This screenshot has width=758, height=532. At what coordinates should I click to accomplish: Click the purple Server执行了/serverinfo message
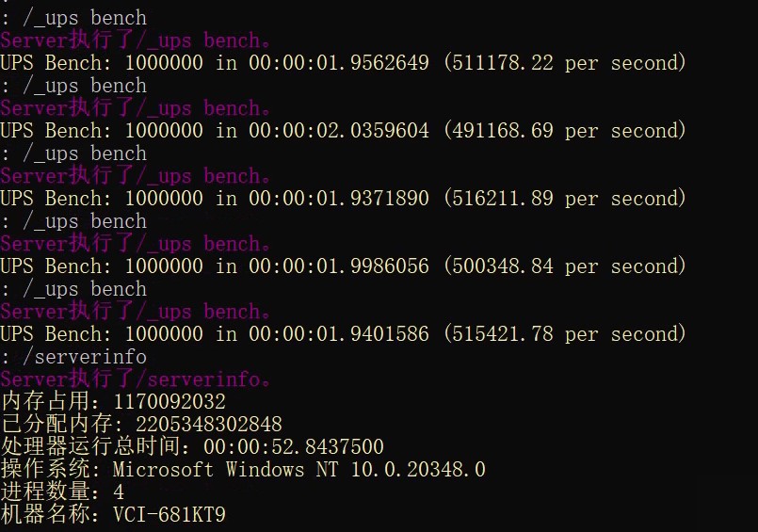tap(136, 379)
